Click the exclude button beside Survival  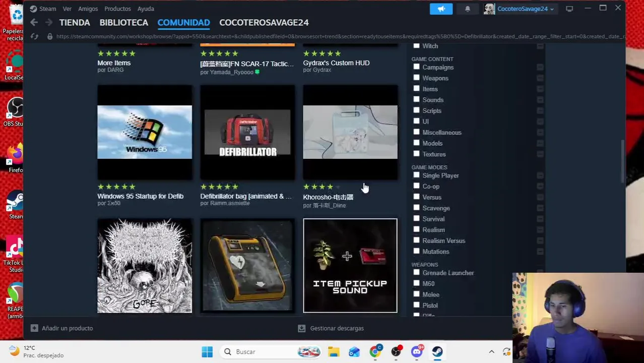(540, 219)
